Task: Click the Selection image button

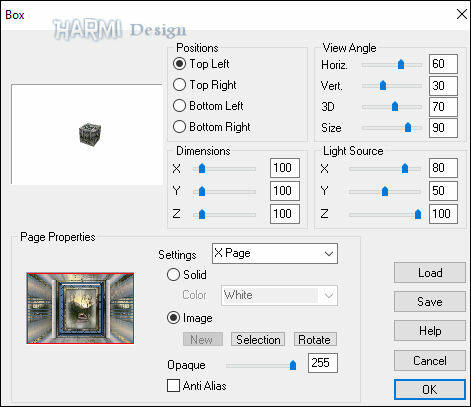Action: pos(258,339)
